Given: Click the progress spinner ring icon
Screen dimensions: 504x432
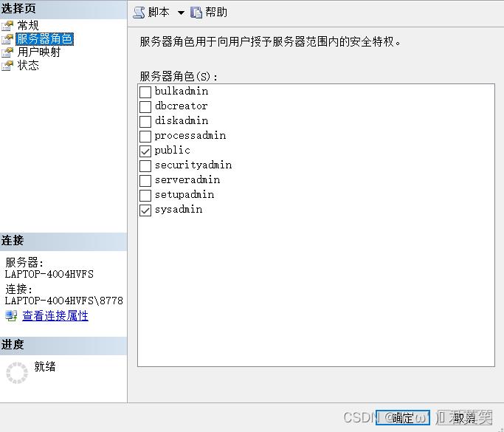Looking at the screenshot, I should 16,373.
